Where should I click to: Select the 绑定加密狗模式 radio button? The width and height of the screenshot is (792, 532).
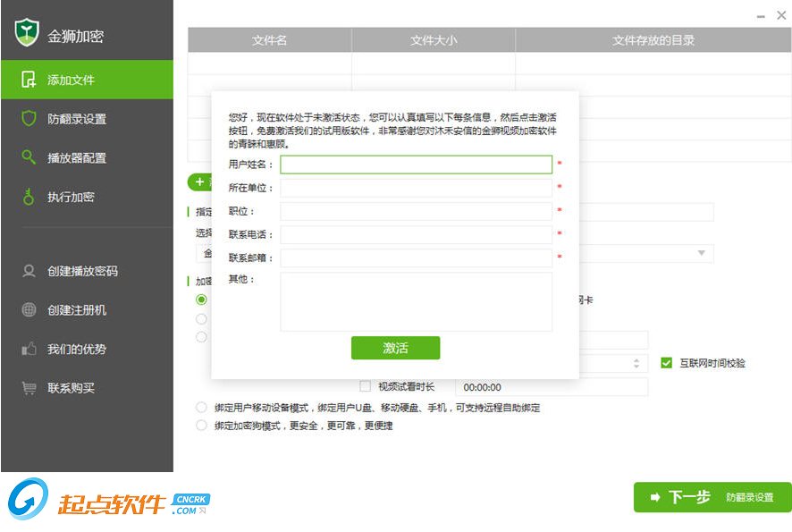click(202, 426)
